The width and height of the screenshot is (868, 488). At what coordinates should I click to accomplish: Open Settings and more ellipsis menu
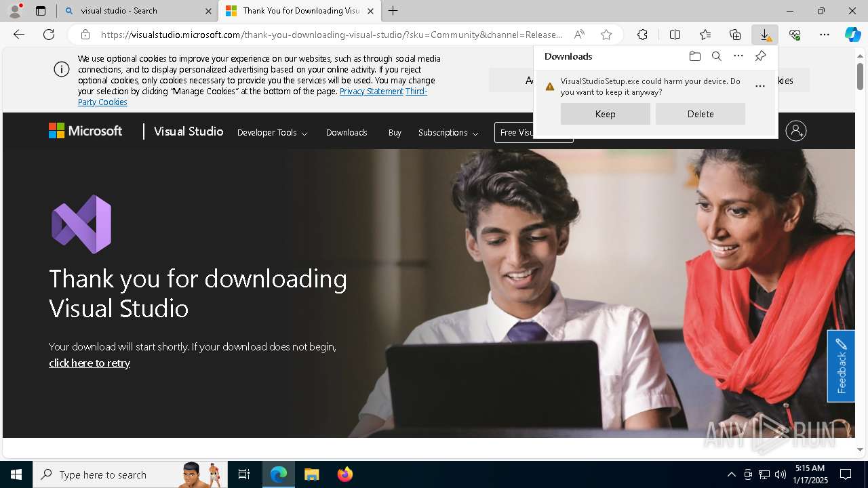point(825,35)
